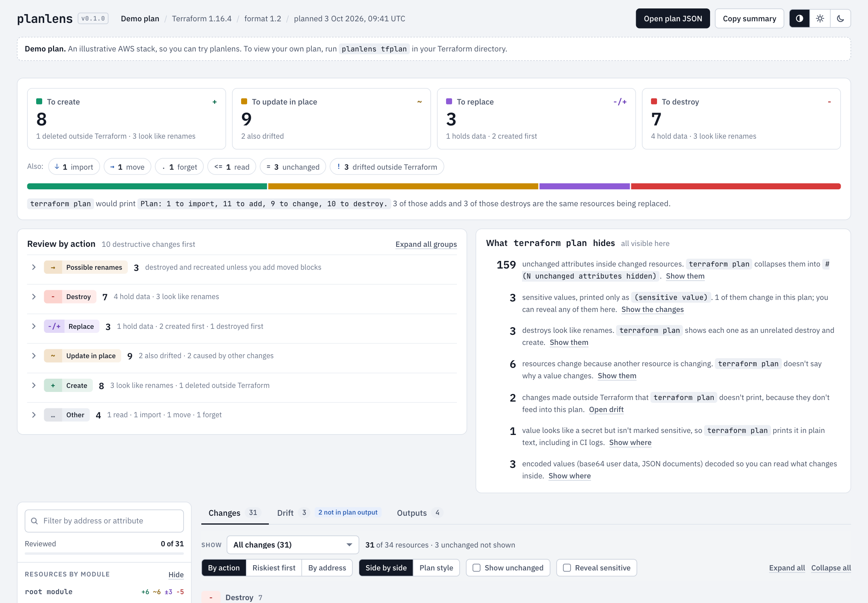Viewport: 868px width, 603px height.
Task: Open the Changes tab
Action: [235, 513]
